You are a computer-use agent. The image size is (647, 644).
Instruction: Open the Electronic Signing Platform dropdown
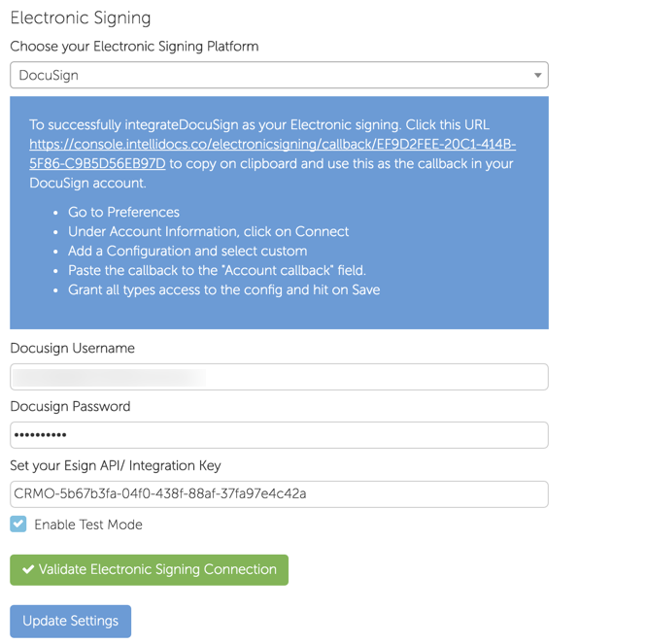coord(279,75)
